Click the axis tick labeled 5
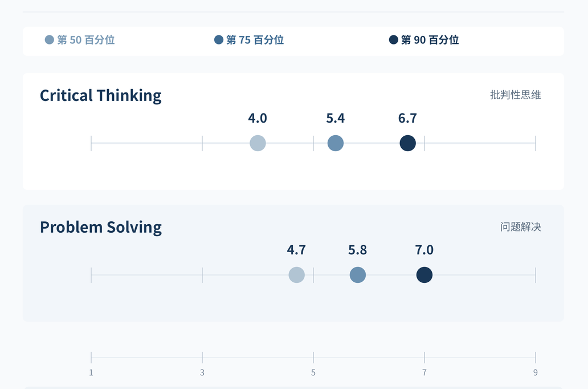The width and height of the screenshot is (588, 389). tap(313, 372)
